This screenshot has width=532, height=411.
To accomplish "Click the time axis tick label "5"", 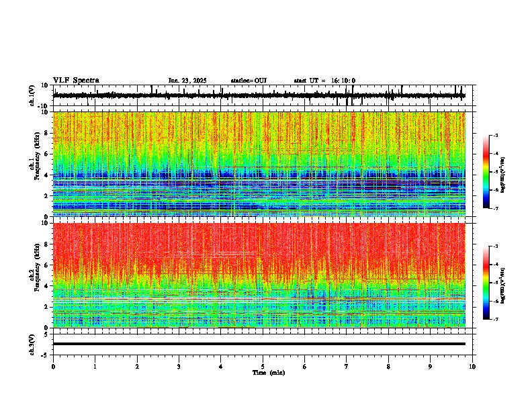I will tap(263, 367).
